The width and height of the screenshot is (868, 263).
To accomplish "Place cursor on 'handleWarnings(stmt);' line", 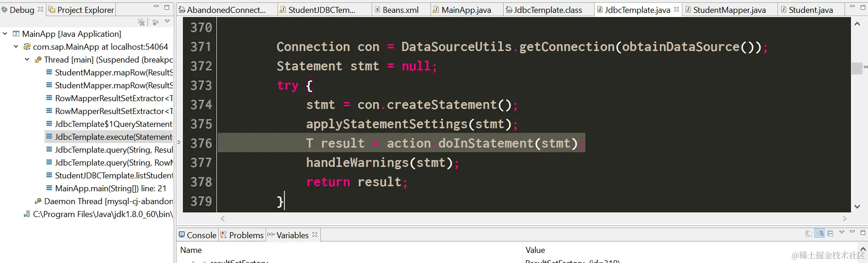I will pos(382,163).
